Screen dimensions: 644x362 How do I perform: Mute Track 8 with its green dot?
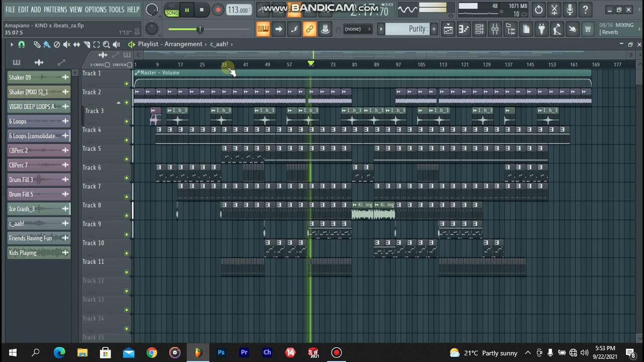[127, 216]
